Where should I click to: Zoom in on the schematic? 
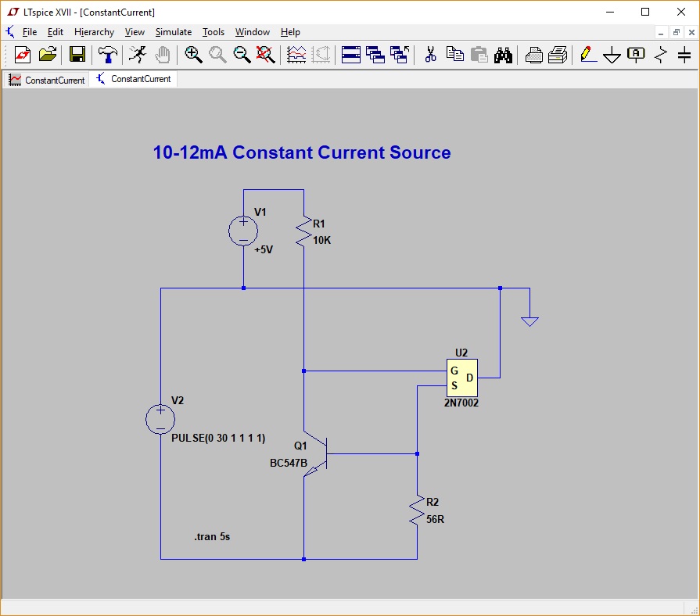coord(192,56)
